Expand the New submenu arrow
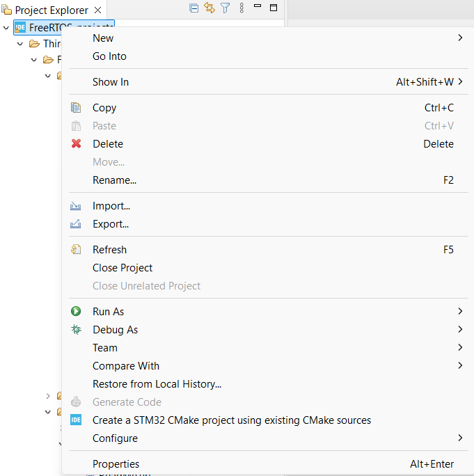This screenshot has width=474, height=476. click(460, 38)
